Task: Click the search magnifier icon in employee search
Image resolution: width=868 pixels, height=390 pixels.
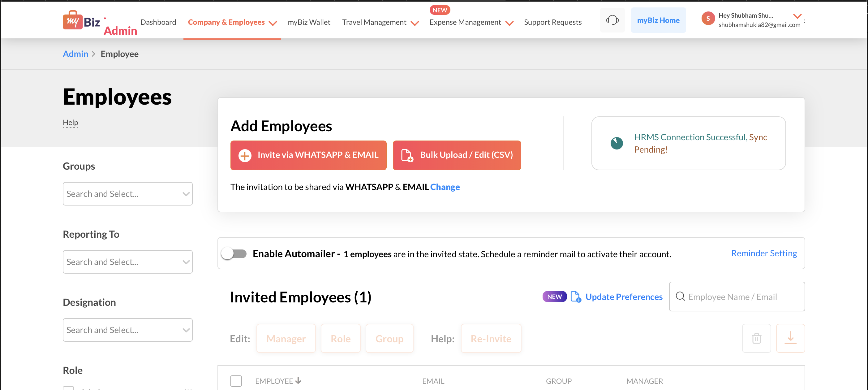Action: click(x=680, y=296)
